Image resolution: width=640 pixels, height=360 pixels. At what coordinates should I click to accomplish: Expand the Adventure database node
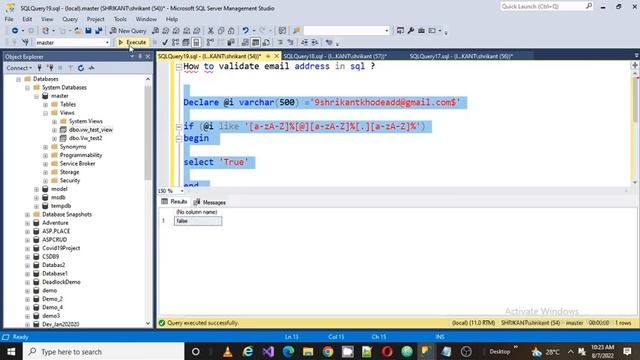(28, 223)
